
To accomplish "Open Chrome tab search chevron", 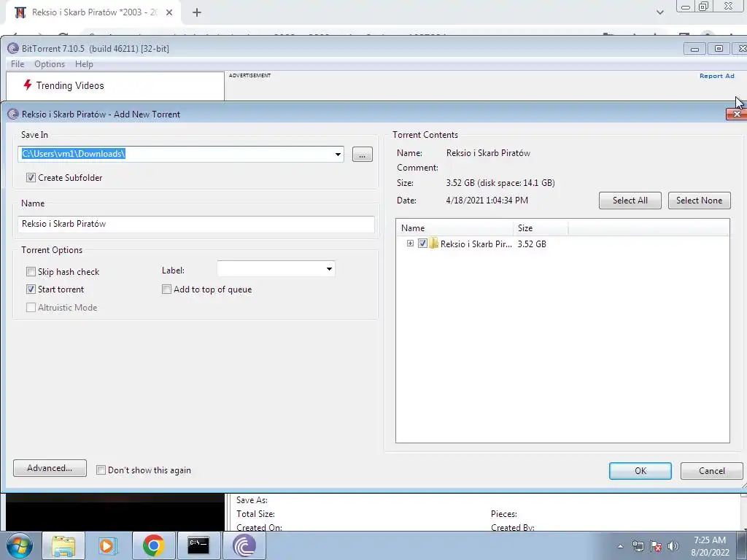I will 659,12.
